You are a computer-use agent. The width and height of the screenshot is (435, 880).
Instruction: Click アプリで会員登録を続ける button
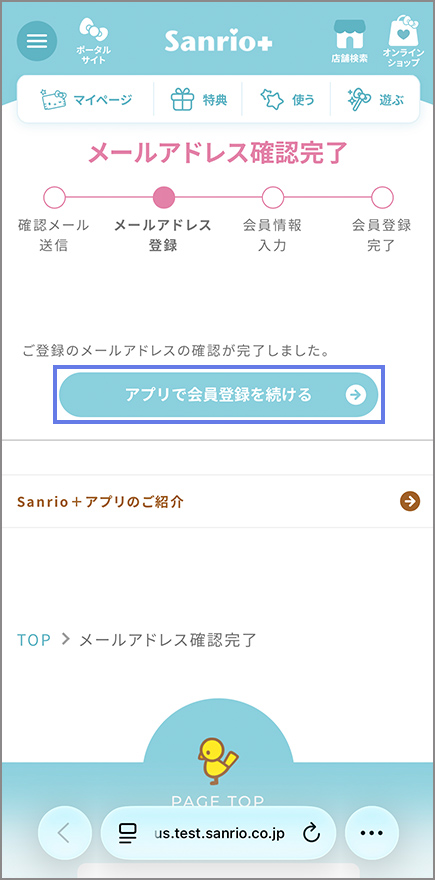tap(218, 395)
